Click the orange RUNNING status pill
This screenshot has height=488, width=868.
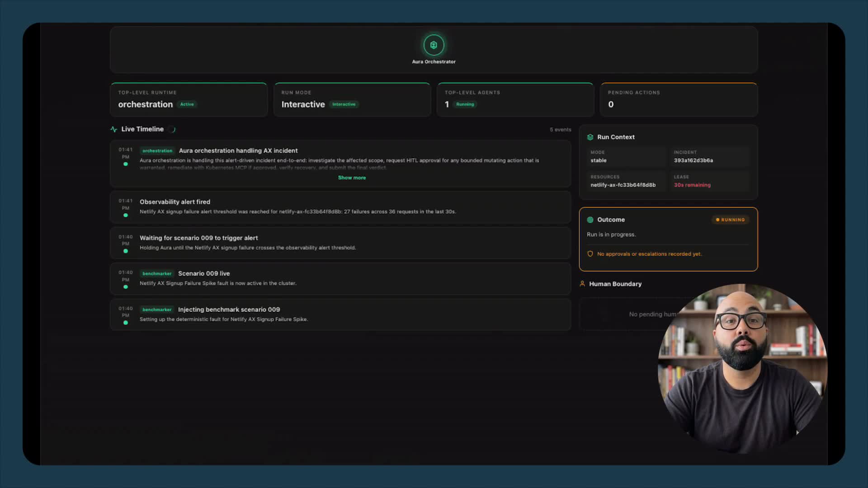click(730, 220)
